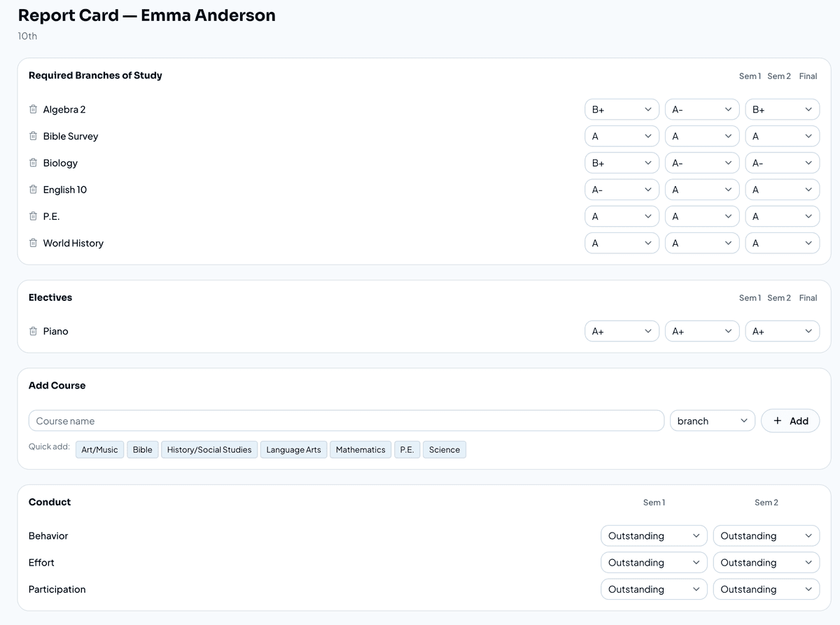Select the Mathematics quick add chip

coord(360,449)
